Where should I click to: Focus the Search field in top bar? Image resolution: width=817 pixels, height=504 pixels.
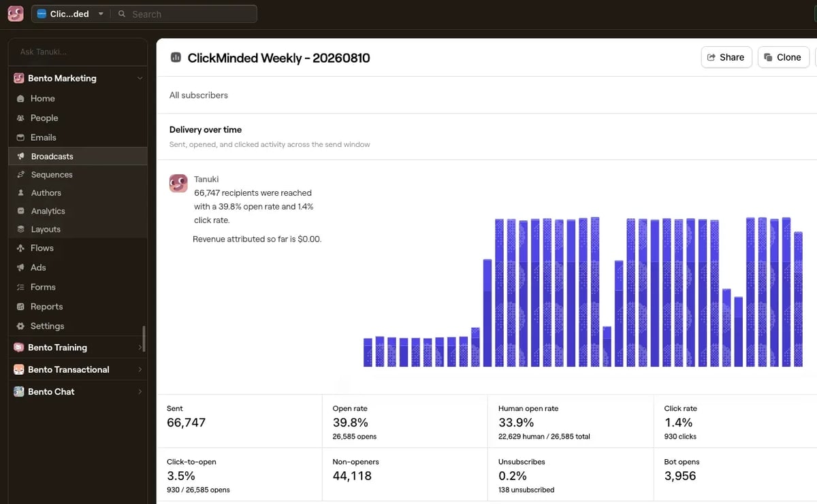(x=184, y=14)
